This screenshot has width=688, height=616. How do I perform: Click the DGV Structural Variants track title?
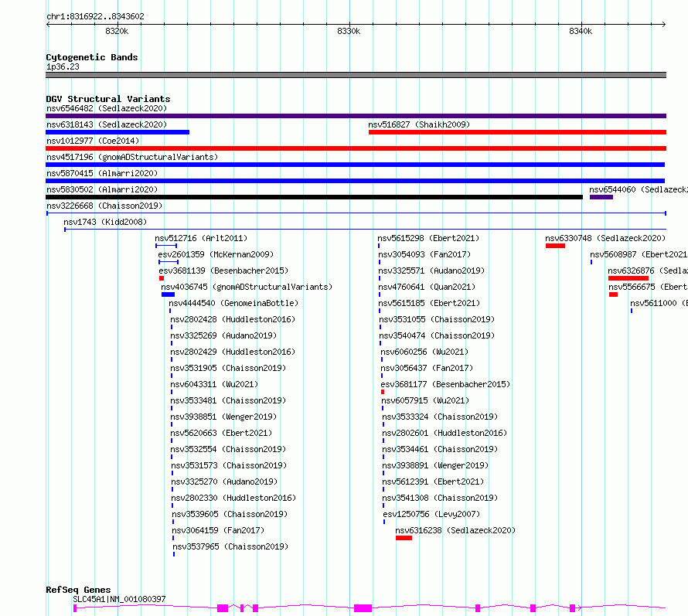tap(108, 99)
